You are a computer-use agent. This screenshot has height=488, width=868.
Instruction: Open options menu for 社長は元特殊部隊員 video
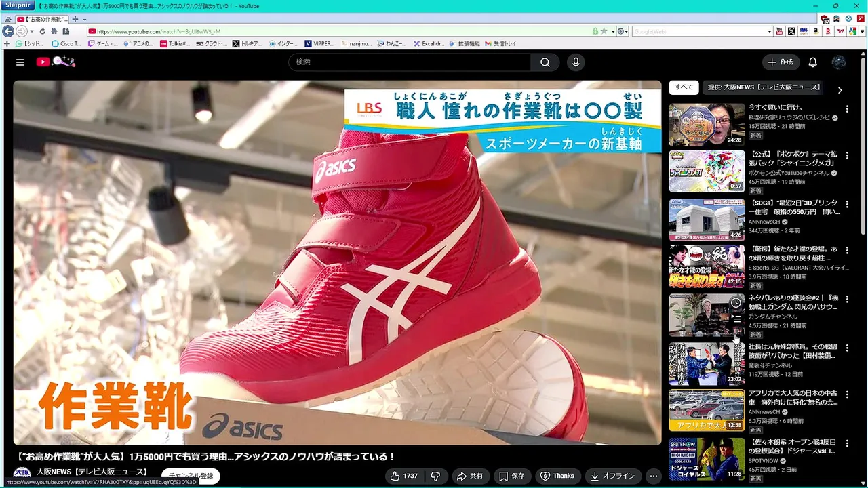pyautogui.click(x=847, y=348)
